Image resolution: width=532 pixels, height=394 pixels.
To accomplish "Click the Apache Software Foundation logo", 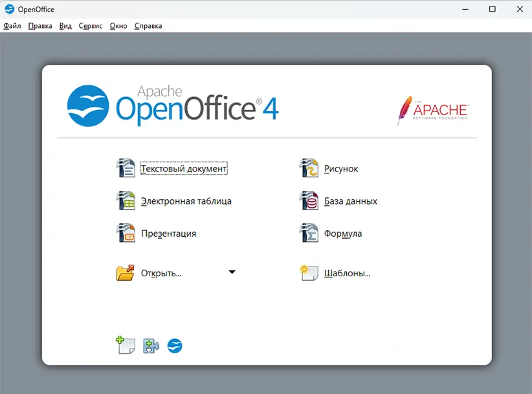I will 432,111.
